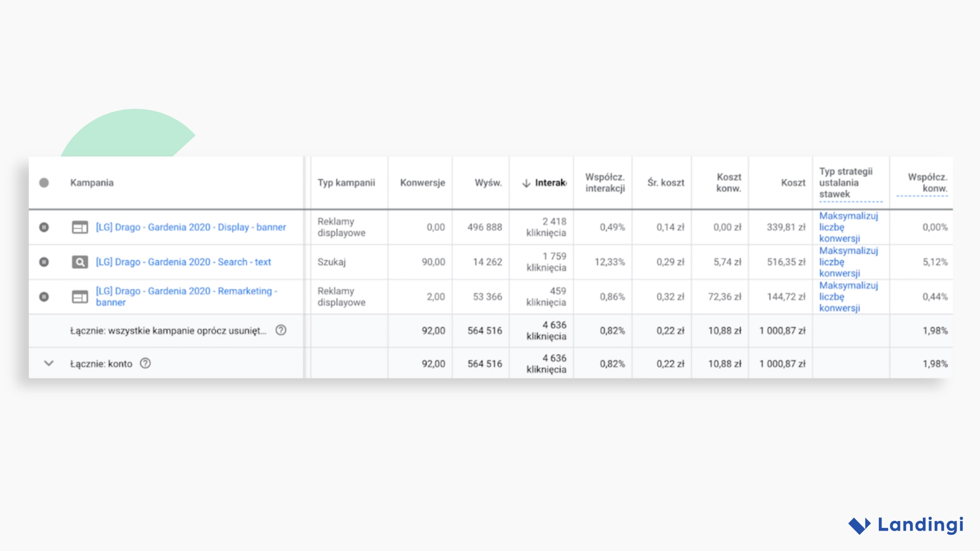Click the display-banner icon of the Remarketing campaign
Viewport: 980px width, 551px height.
[x=79, y=296]
